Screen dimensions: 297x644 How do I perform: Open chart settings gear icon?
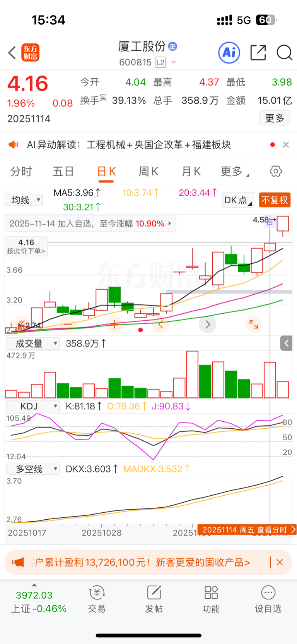tap(276, 171)
